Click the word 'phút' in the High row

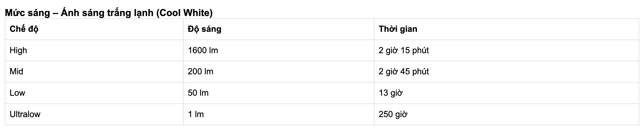(x=420, y=50)
